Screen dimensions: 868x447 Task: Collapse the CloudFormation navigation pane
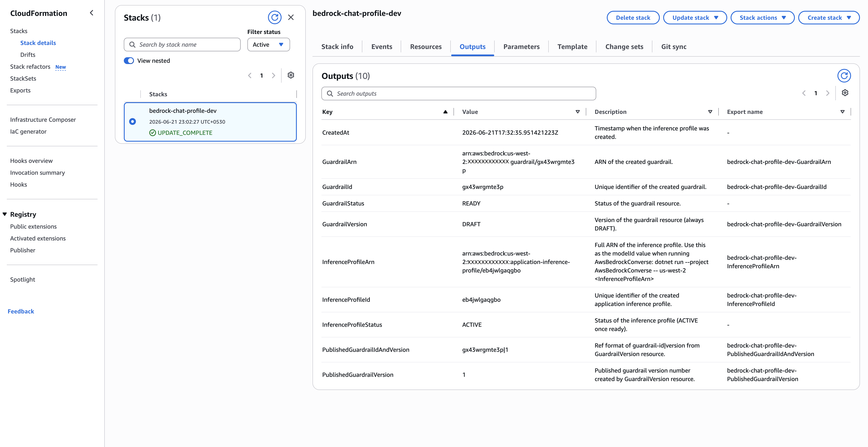[x=91, y=13]
